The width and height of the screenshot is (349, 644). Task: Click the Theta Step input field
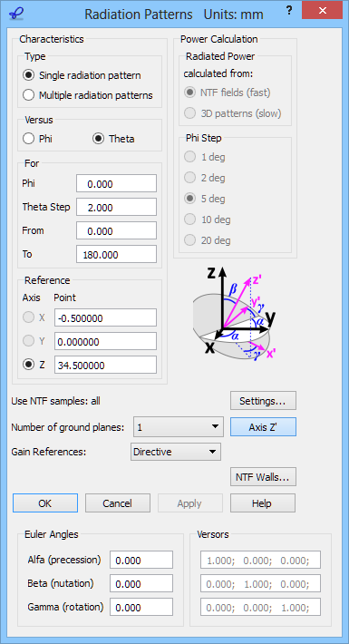coord(116,207)
